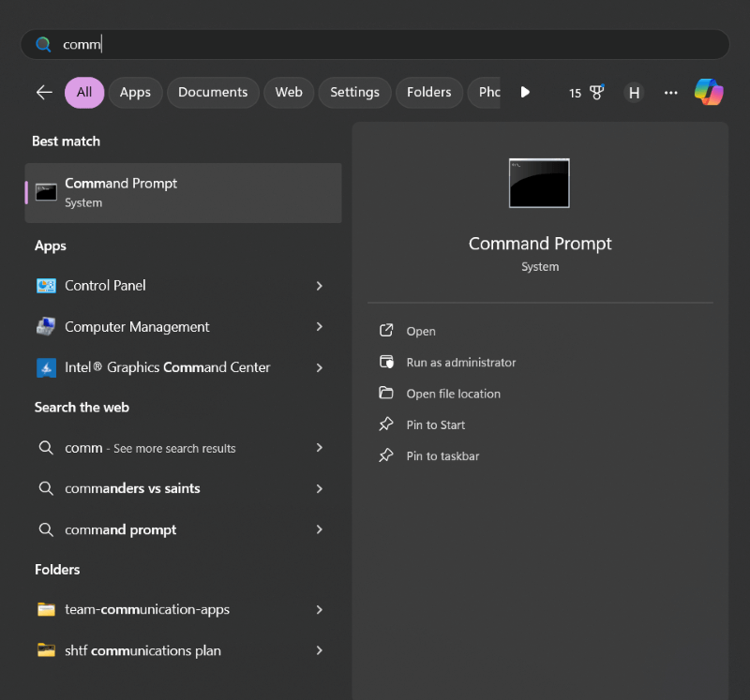The width and height of the screenshot is (750, 700).
Task: Switch to the Apps filter tab
Action: pos(135,92)
